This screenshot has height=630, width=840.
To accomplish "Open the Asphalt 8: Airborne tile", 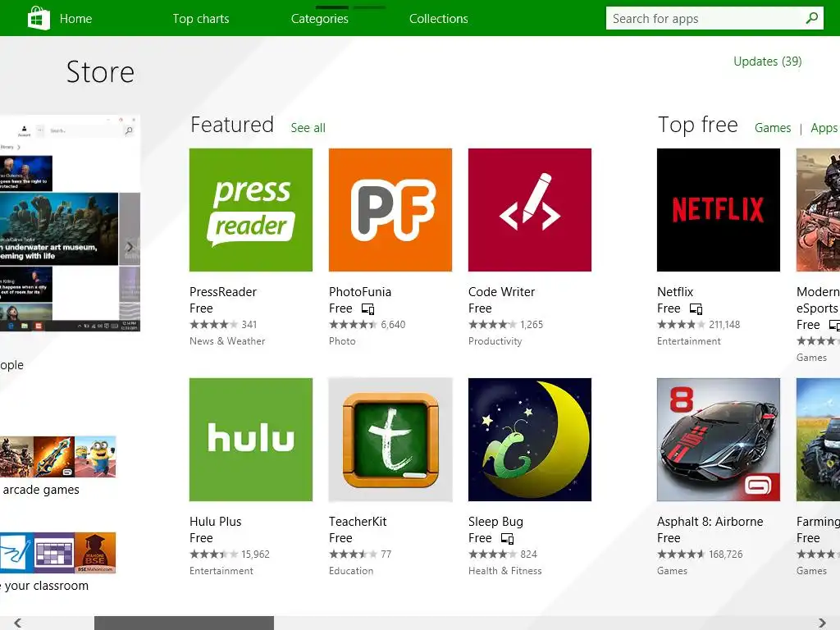I will click(718, 440).
